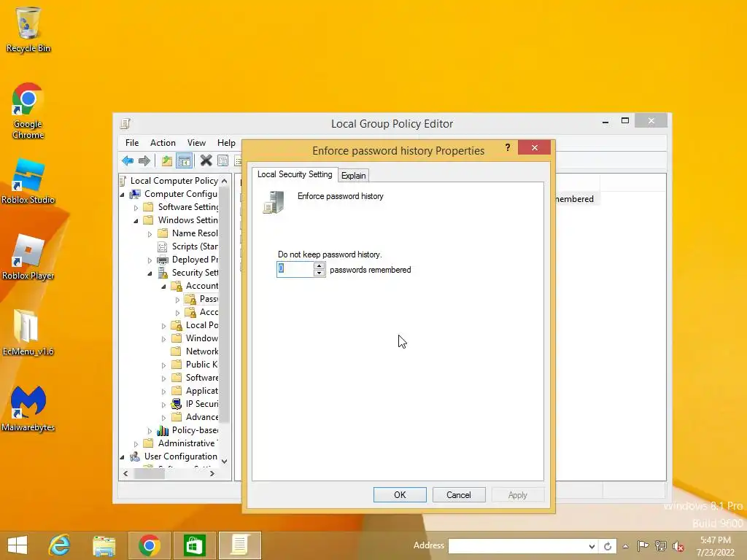Open the Windows Start button
The height and width of the screenshot is (560, 747).
click(x=18, y=545)
